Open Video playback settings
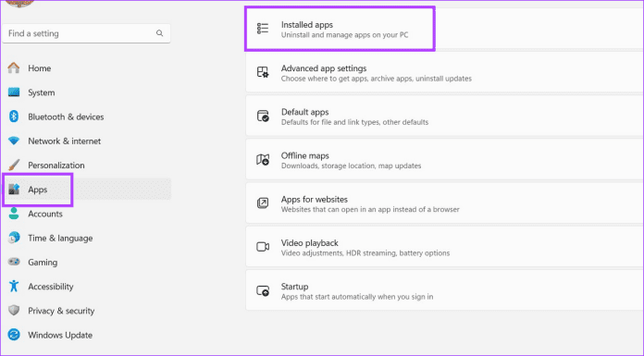This screenshot has width=644, height=356. click(445, 247)
